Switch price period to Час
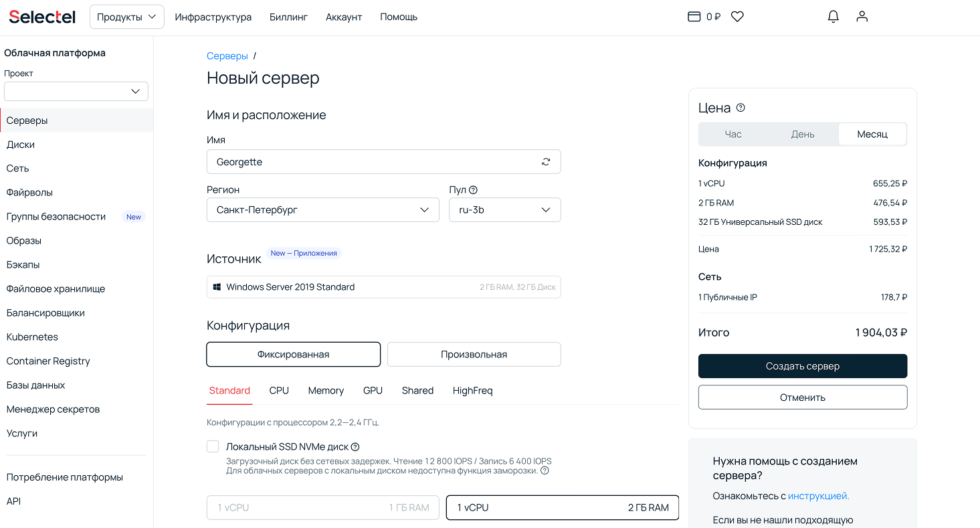This screenshot has width=980, height=528. 733,135
